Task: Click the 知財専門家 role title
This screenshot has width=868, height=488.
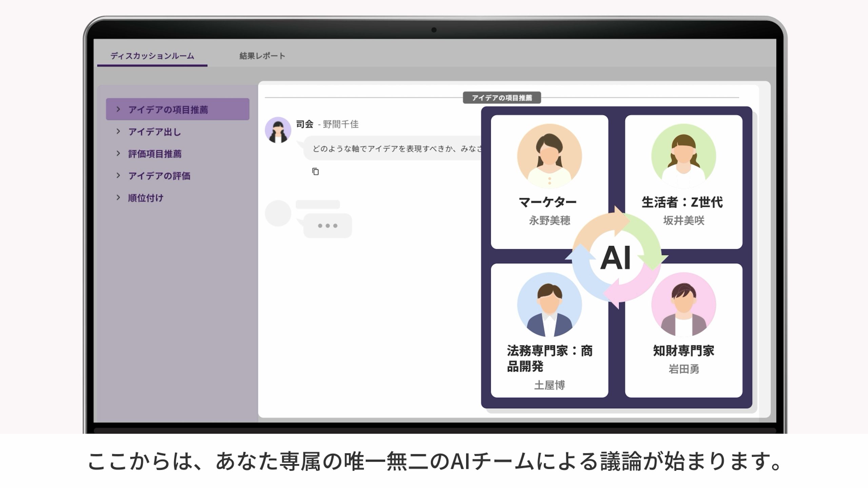Action: click(x=684, y=351)
